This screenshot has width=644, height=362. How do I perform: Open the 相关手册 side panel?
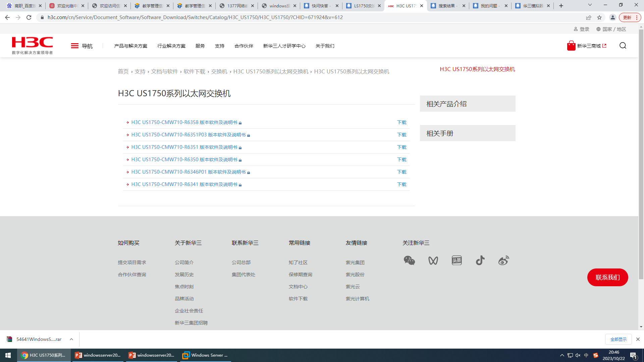tap(467, 133)
